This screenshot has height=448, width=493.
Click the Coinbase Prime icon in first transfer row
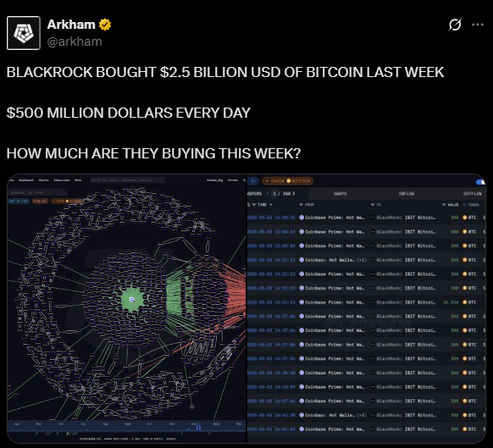[302, 218]
